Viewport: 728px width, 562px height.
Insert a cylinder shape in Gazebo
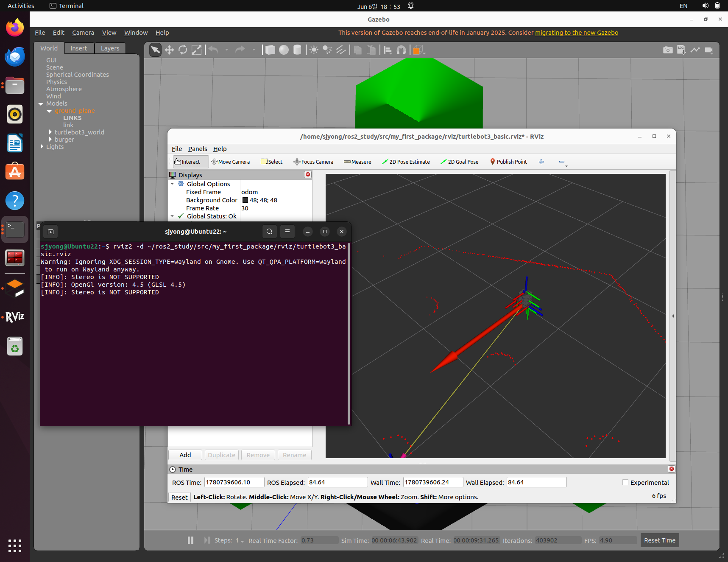tap(298, 50)
